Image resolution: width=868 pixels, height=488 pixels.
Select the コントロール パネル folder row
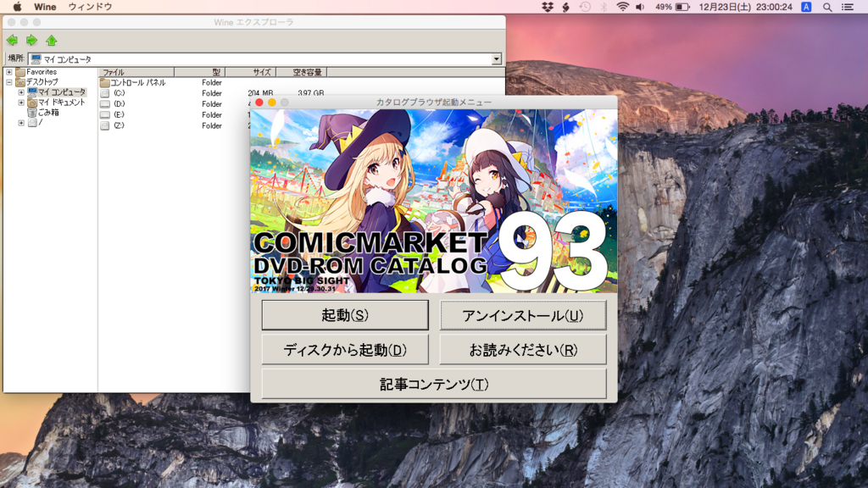pyautogui.click(x=138, y=82)
